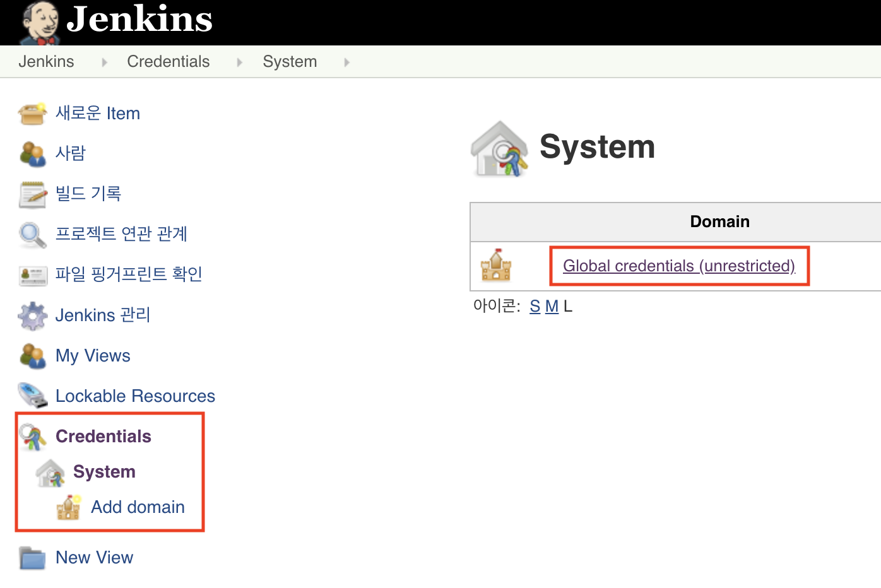881x588 pixels.
Task: Click the Jenkins 관리 gear icon
Action: (32, 315)
